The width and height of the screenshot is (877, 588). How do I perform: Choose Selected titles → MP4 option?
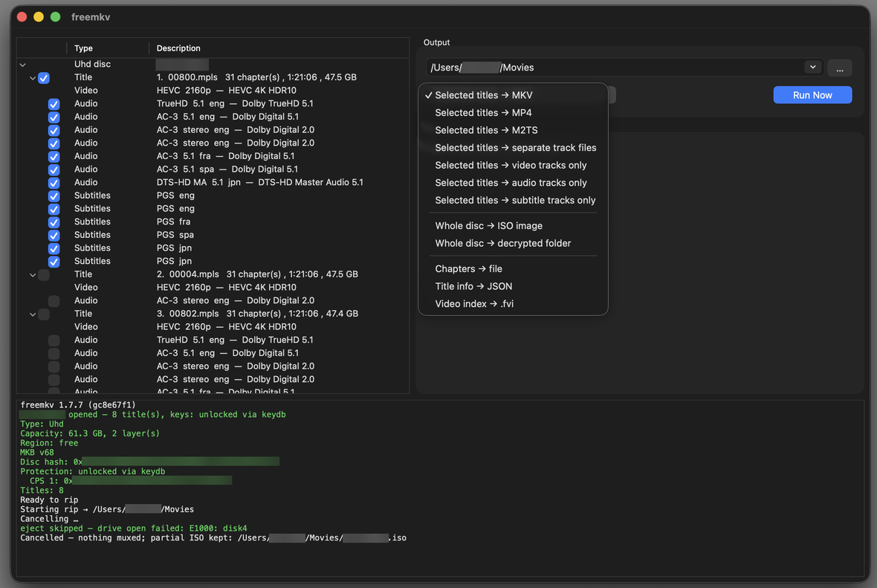pyautogui.click(x=513, y=112)
